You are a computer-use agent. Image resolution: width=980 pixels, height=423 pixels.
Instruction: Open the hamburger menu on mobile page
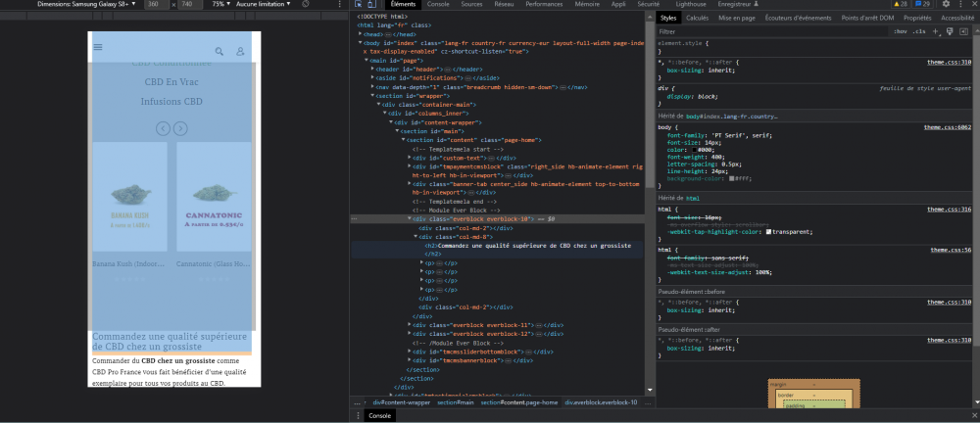[97, 47]
